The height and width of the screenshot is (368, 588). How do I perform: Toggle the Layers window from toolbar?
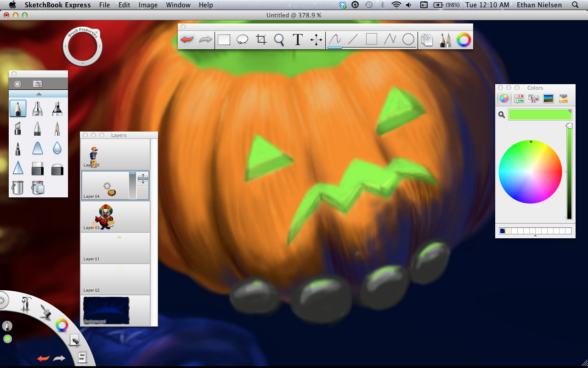point(427,40)
